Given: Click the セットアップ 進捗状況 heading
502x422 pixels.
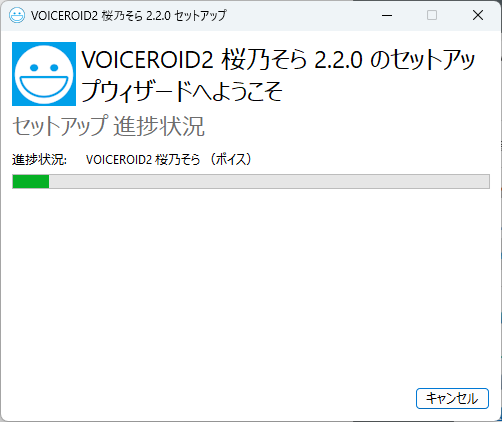Looking at the screenshot, I should coord(108,126).
